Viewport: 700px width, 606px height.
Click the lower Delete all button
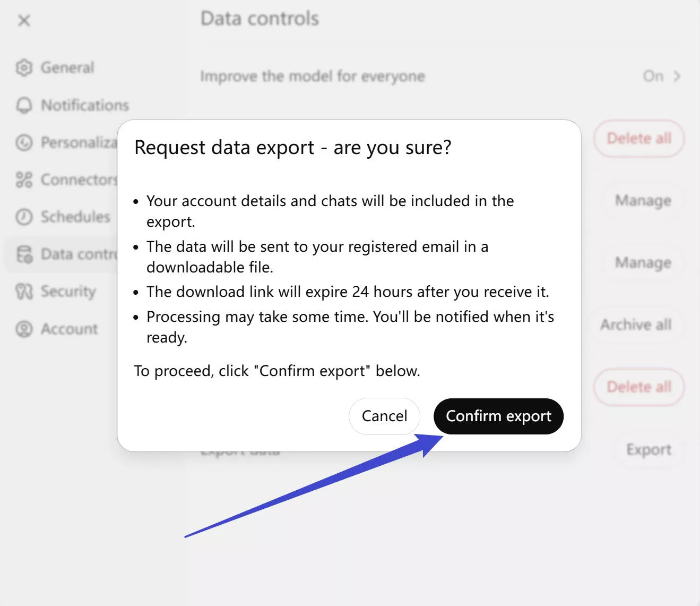(638, 387)
